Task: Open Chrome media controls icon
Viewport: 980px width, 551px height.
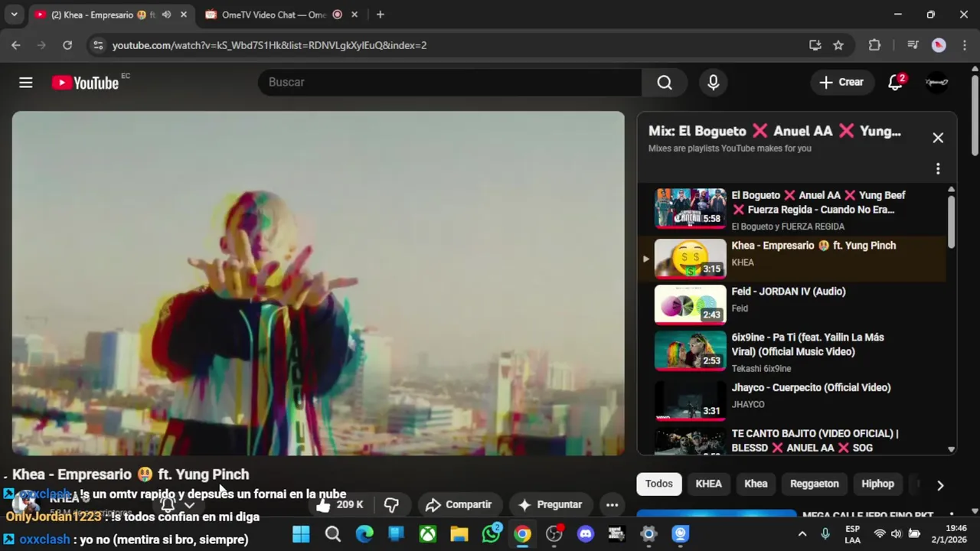Action: [913, 45]
